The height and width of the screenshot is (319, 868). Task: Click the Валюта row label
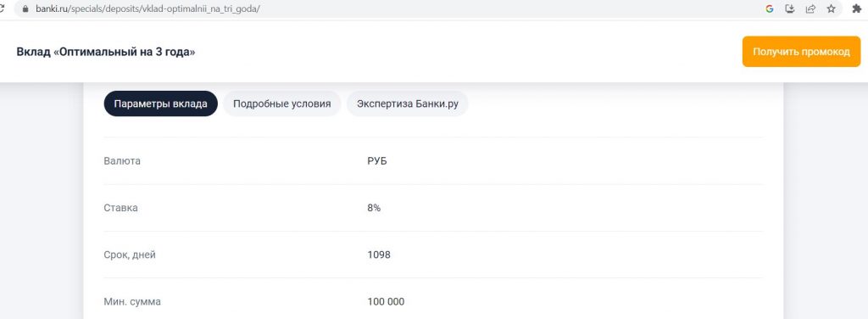click(122, 161)
